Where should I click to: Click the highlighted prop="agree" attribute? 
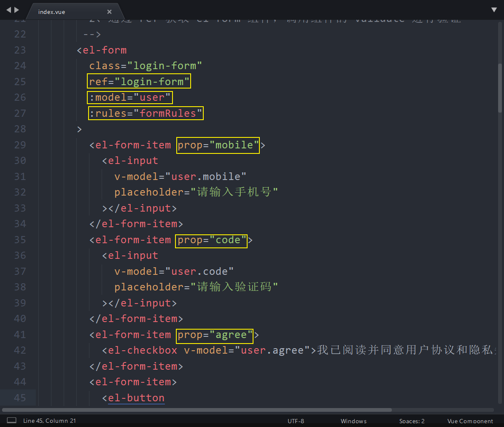214,335
